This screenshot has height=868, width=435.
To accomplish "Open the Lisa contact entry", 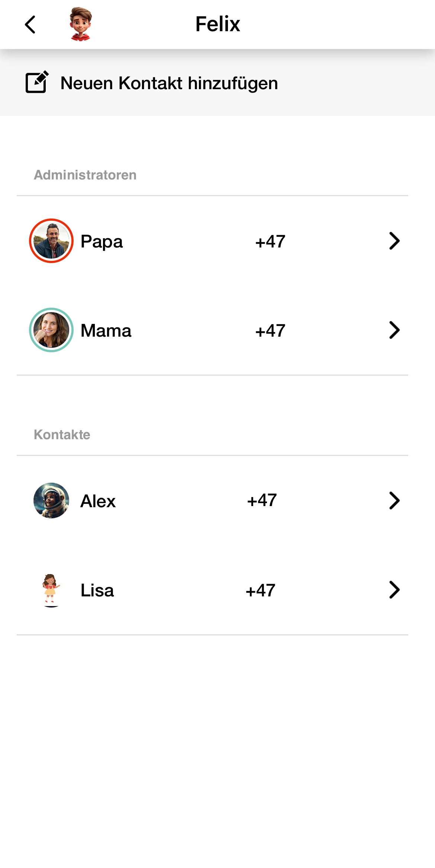I will 212,590.
